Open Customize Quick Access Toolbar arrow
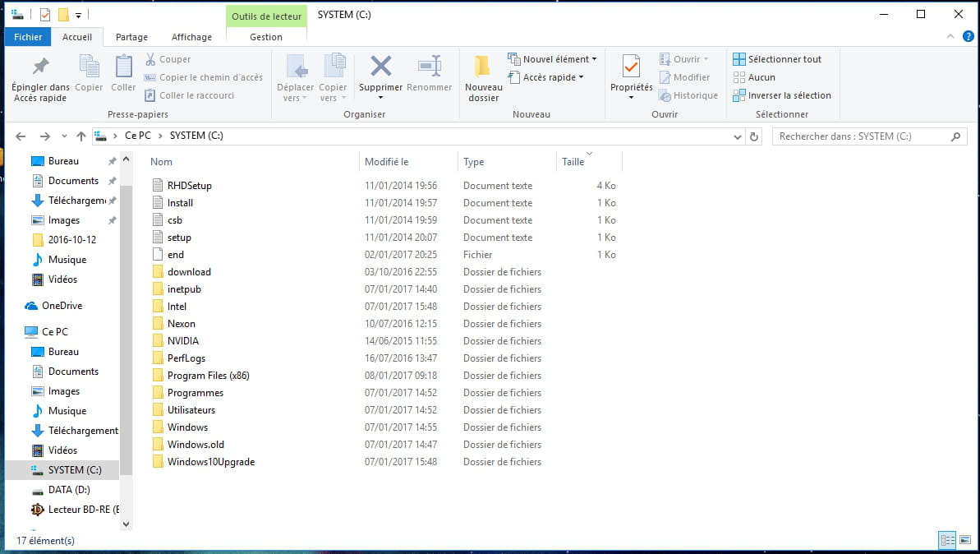980x554 pixels. 78,15
